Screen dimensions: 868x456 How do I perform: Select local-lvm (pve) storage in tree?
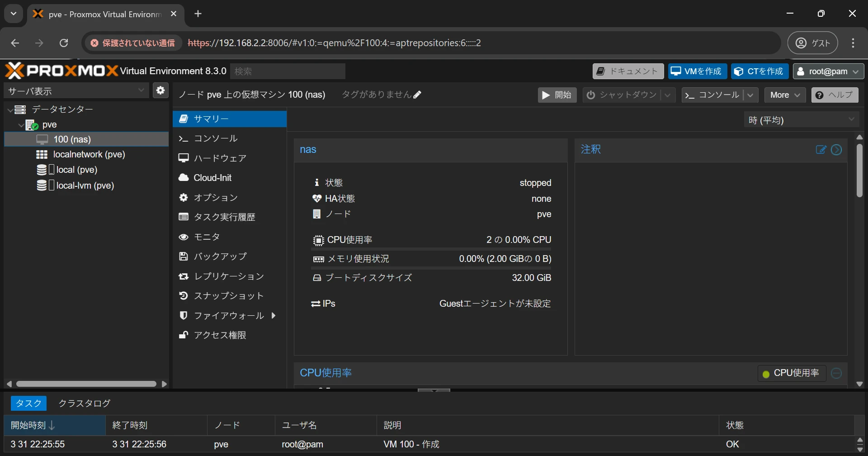tap(86, 185)
